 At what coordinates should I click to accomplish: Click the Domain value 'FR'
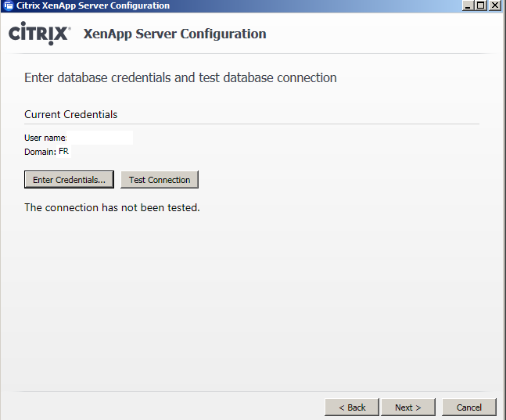pos(63,151)
